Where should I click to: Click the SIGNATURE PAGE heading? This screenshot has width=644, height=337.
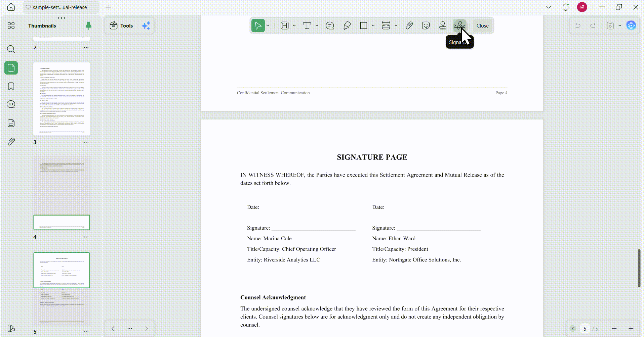pos(372,157)
